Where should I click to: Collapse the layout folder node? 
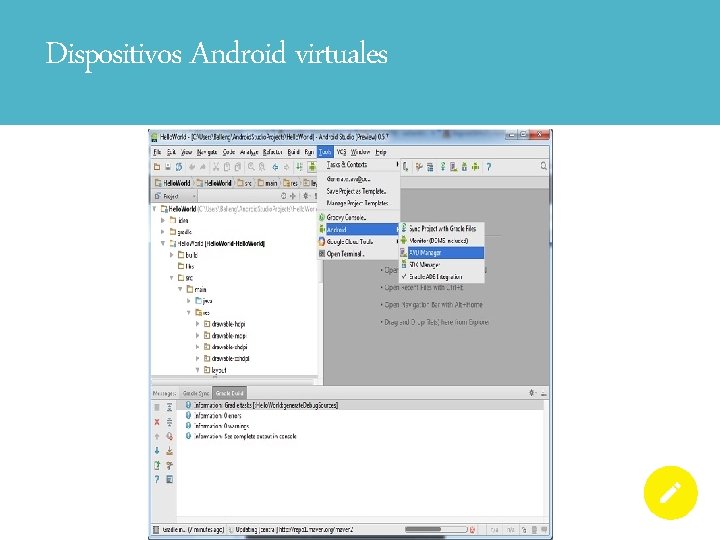197,370
